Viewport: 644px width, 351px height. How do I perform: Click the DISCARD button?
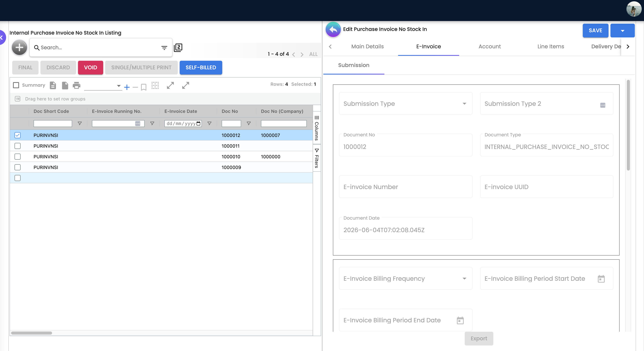[x=58, y=68]
